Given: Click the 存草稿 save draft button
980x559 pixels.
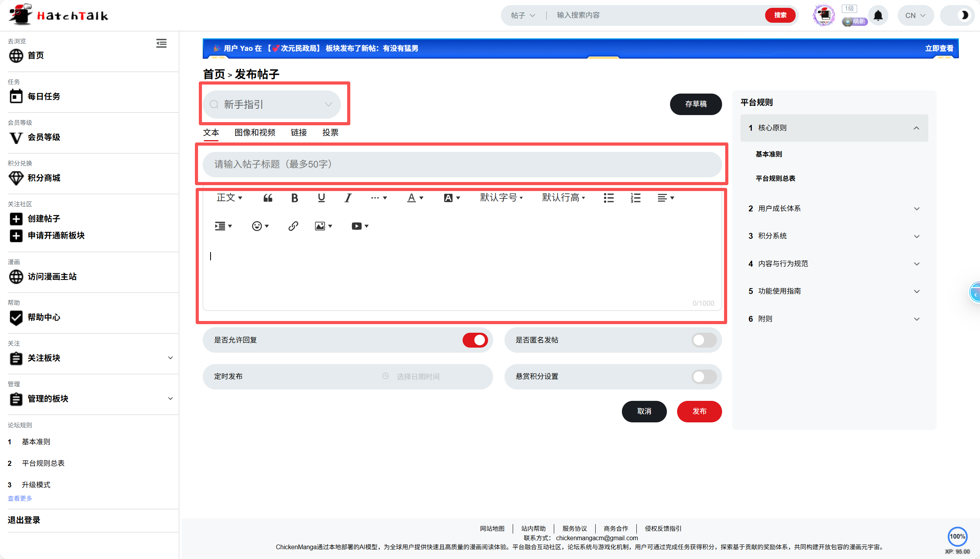Looking at the screenshot, I should pyautogui.click(x=695, y=104).
